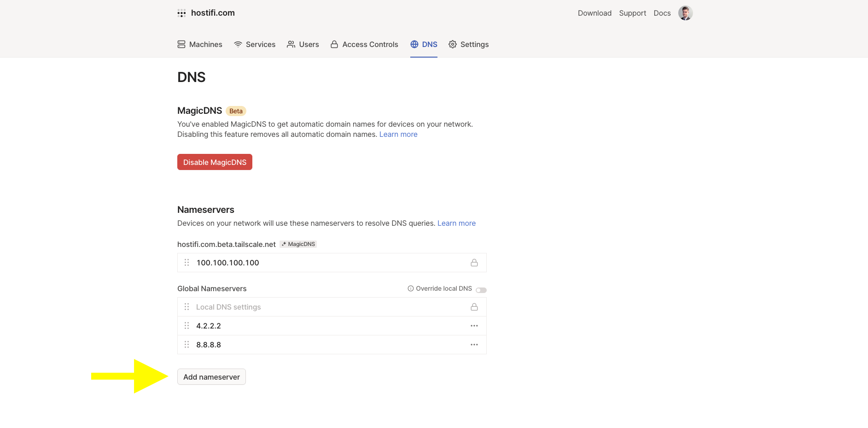Click the MagicDNS sparkle badge
868x428 pixels.
tap(298, 244)
